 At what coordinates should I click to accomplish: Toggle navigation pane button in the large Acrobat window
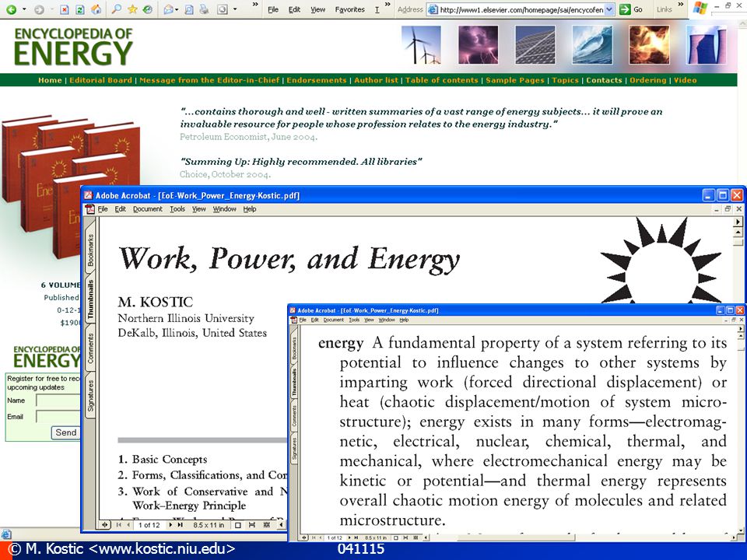[104, 525]
